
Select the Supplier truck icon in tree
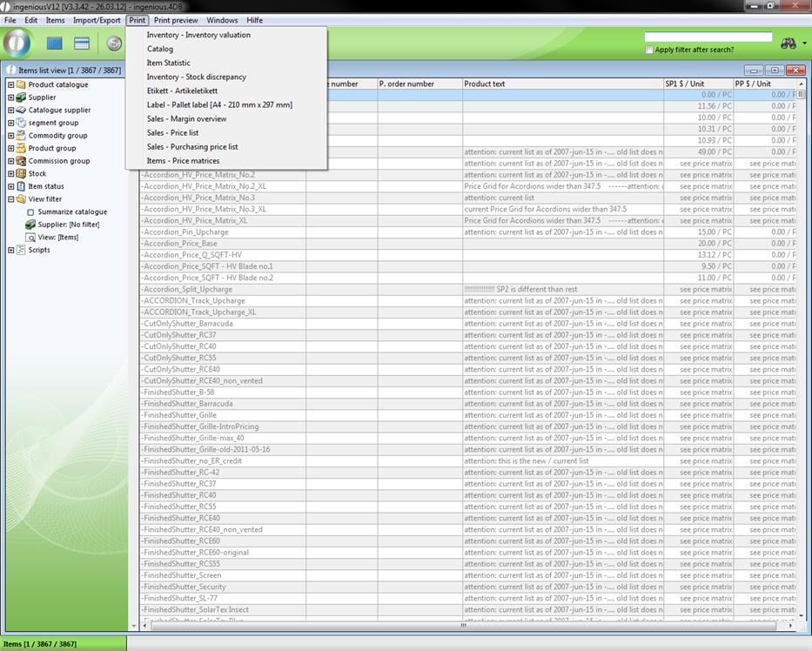21,97
